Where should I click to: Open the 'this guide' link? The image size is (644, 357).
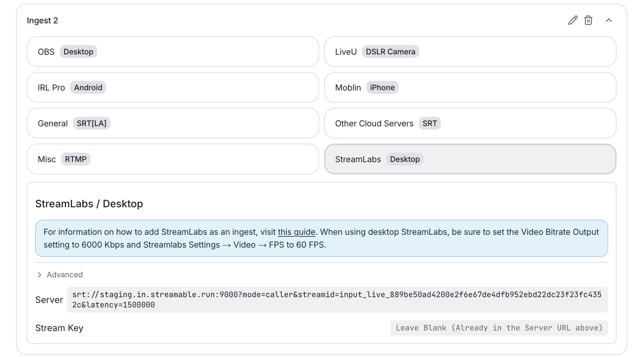pos(296,232)
